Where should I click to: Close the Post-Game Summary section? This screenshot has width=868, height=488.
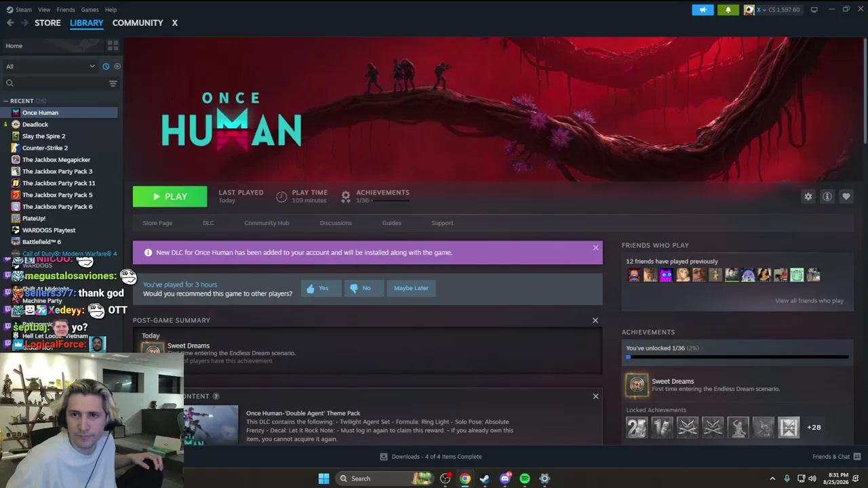[x=595, y=320]
